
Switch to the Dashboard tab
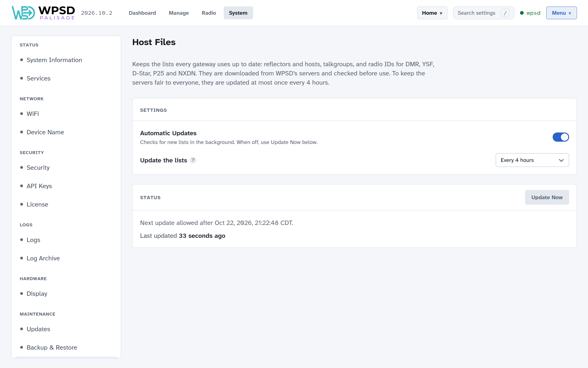[x=142, y=13]
